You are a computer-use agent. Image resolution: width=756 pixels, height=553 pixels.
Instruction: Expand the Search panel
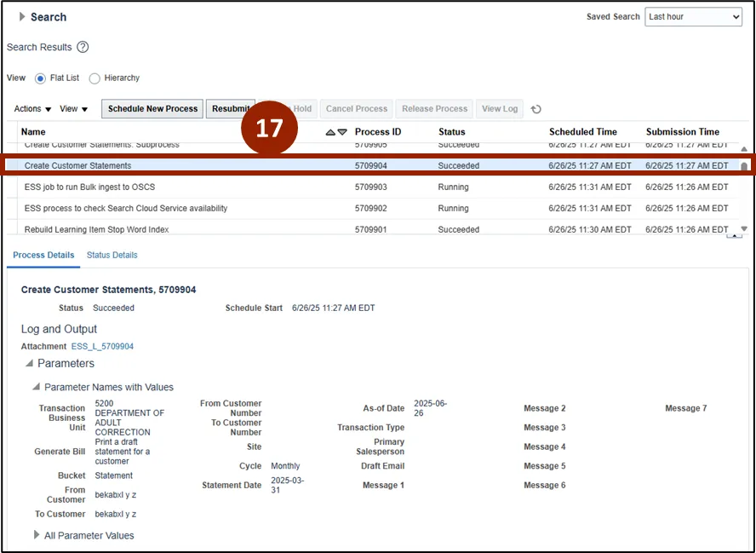tap(22, 17)
